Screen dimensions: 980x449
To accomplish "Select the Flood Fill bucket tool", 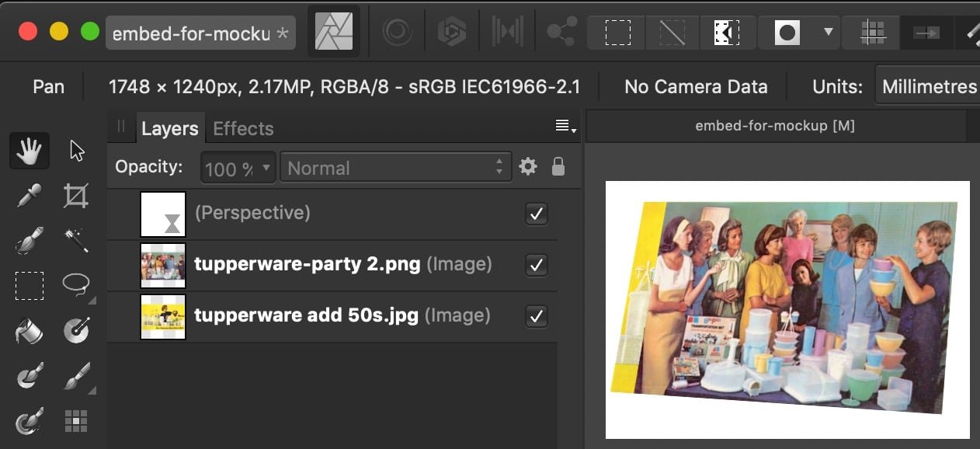I will click(x=29, y=331).
